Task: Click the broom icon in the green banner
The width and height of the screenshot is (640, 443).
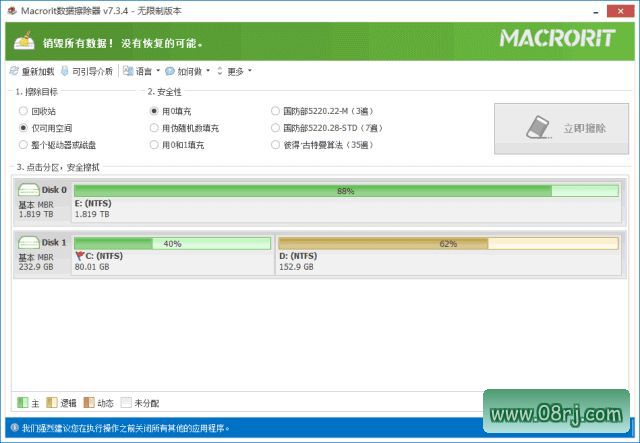Action: tap(24, 41)
